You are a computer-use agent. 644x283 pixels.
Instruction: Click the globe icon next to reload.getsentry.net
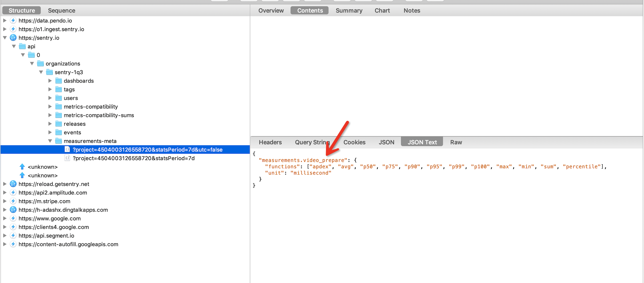pos(13,184)
